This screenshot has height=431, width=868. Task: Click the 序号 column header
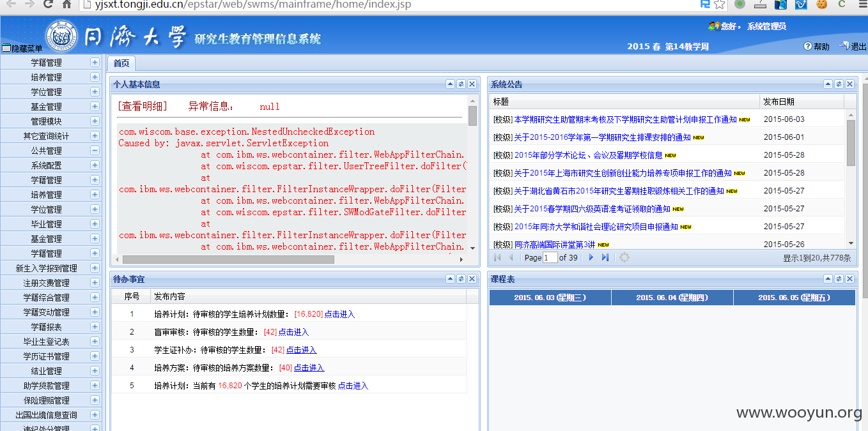(x=132, y=296)
